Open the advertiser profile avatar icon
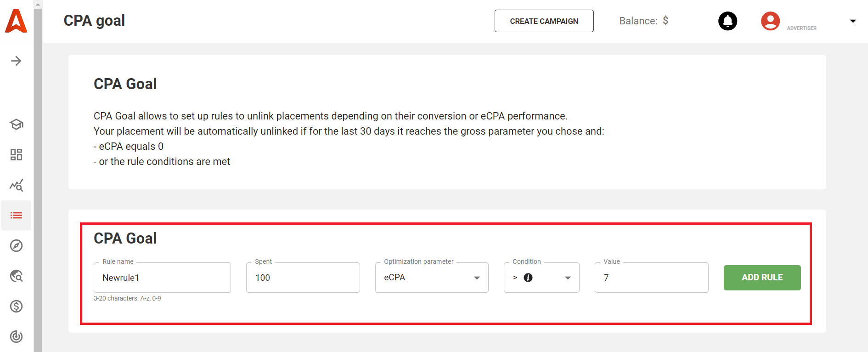 click(x=770, y=21)
